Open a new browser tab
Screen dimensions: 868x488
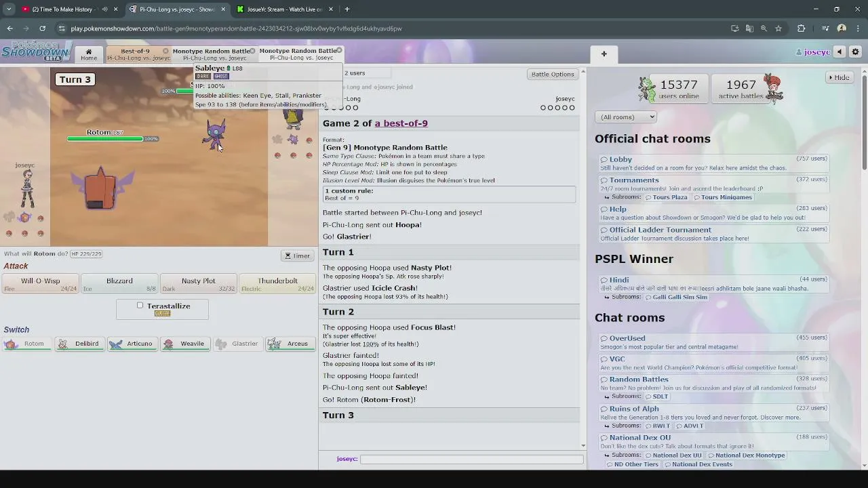pos(347,9)
